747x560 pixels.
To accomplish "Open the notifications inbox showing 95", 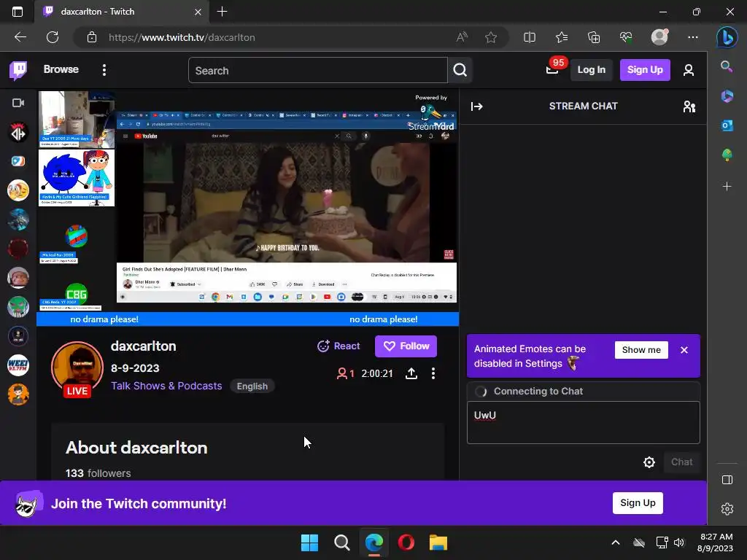I will (553, 69).
